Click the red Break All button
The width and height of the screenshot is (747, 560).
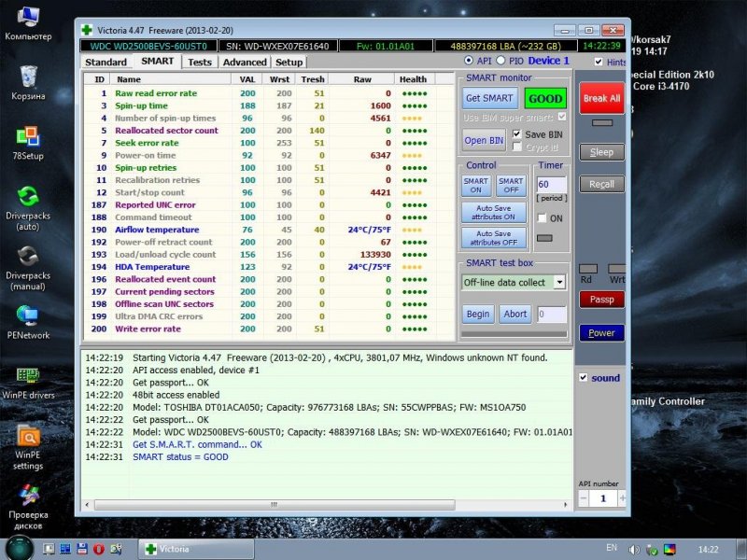[x=601, y=98]
